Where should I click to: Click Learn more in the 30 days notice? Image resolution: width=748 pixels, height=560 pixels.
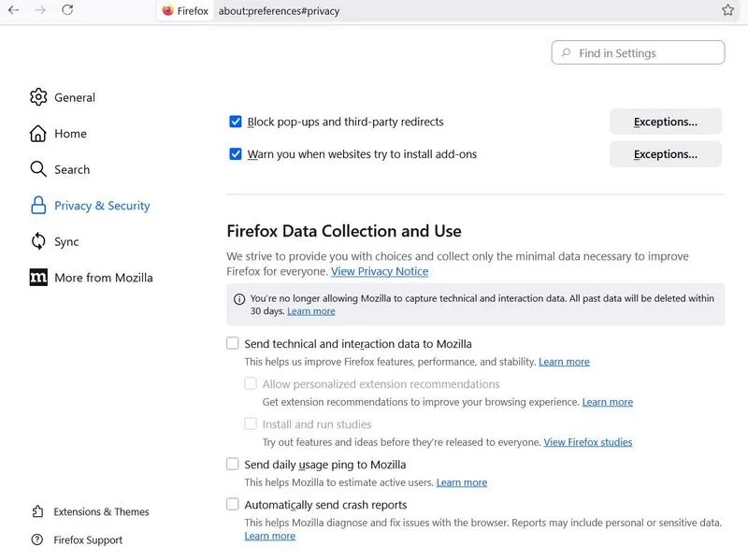(x=311, y=311)
